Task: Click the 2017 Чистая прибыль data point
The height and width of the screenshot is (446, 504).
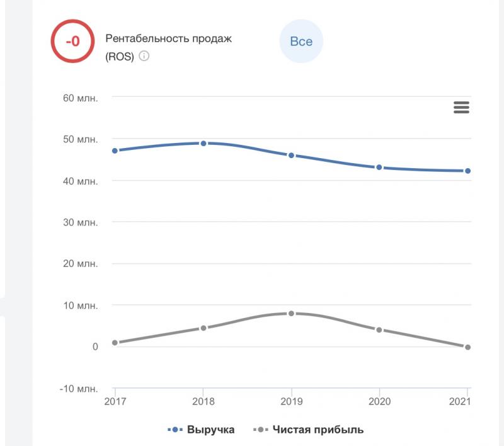Action: tap(115, 343)
